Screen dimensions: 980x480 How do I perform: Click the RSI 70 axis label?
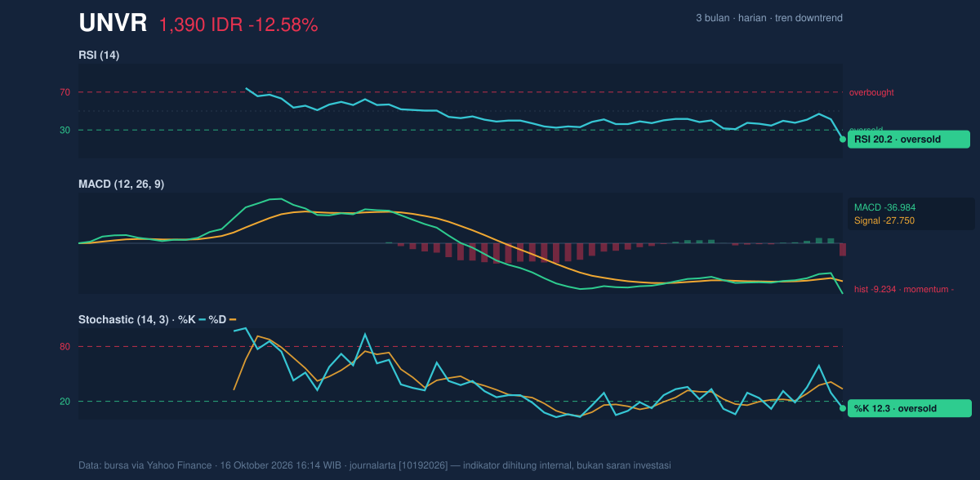click(x=65, y=92)
